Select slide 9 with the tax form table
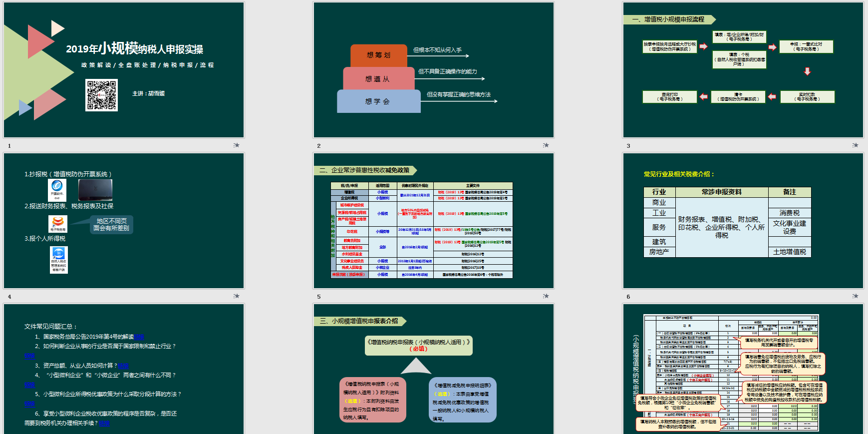Image resolution: width=868 pixels, height=434 pixels. coord(743,369)
